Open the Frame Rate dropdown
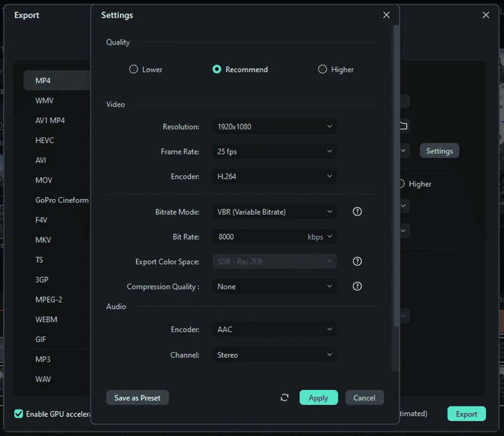 274,152
